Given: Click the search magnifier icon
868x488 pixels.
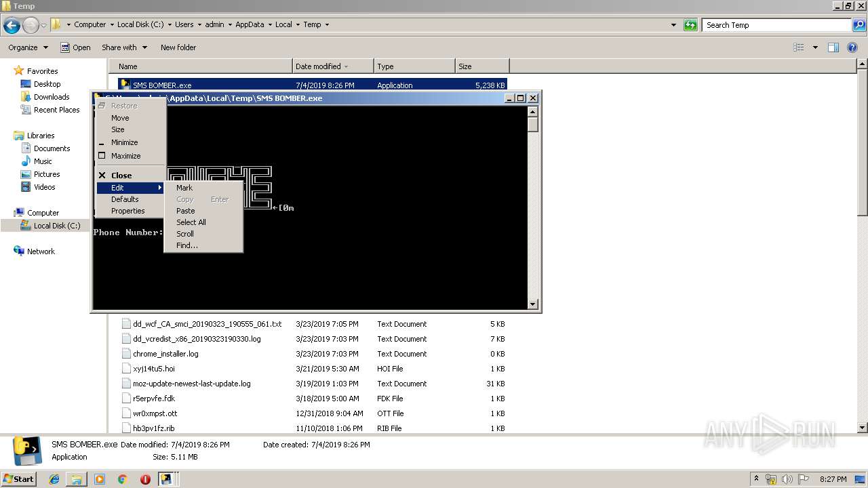Looking at the screenshot, I should [859, 25].
